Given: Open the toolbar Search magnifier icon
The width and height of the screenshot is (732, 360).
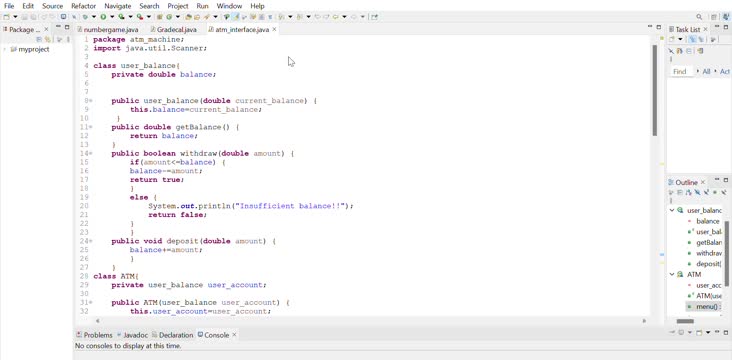Looking at the screenshot, I should tap(699, 17).
